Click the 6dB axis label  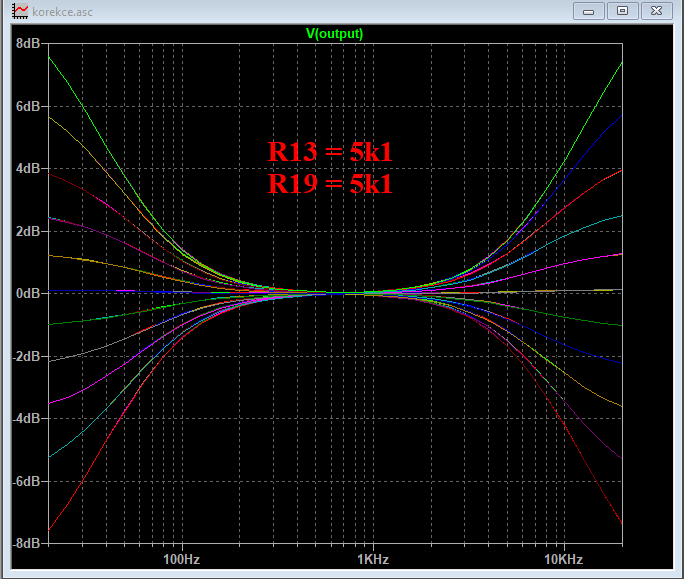28,106
